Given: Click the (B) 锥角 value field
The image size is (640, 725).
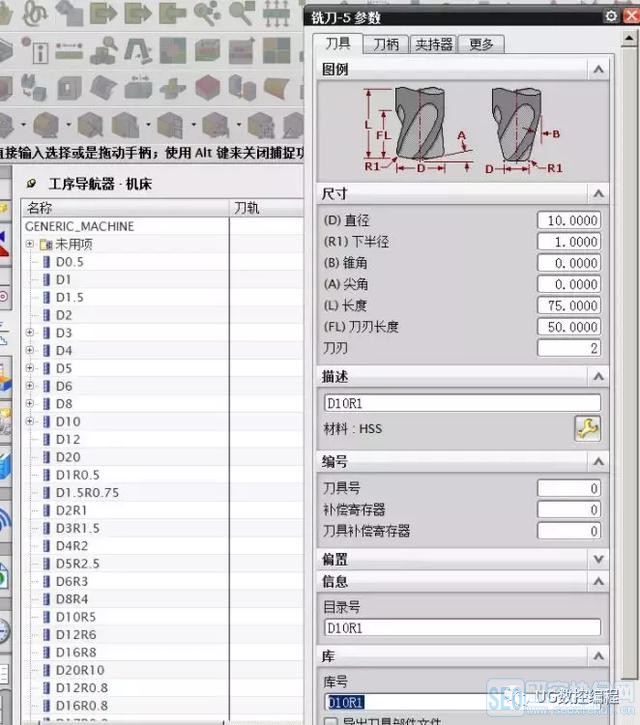Looking at the screenshot, I should (x=569, y=263).
